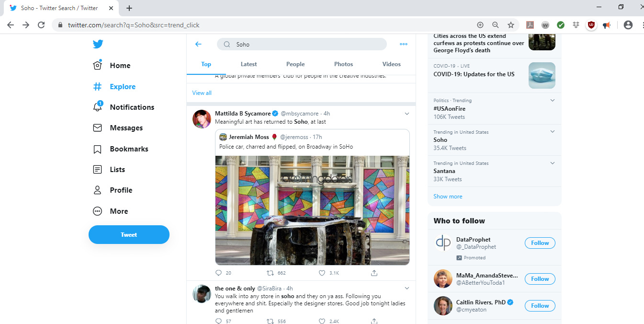Click the #USAonFire trending topic

[449, 109]
